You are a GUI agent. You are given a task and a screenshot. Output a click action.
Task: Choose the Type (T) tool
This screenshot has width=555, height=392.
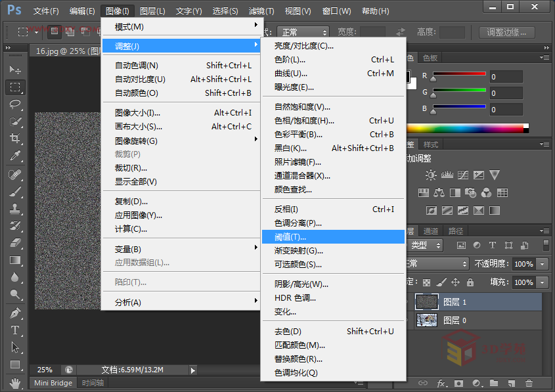[15, 330]
